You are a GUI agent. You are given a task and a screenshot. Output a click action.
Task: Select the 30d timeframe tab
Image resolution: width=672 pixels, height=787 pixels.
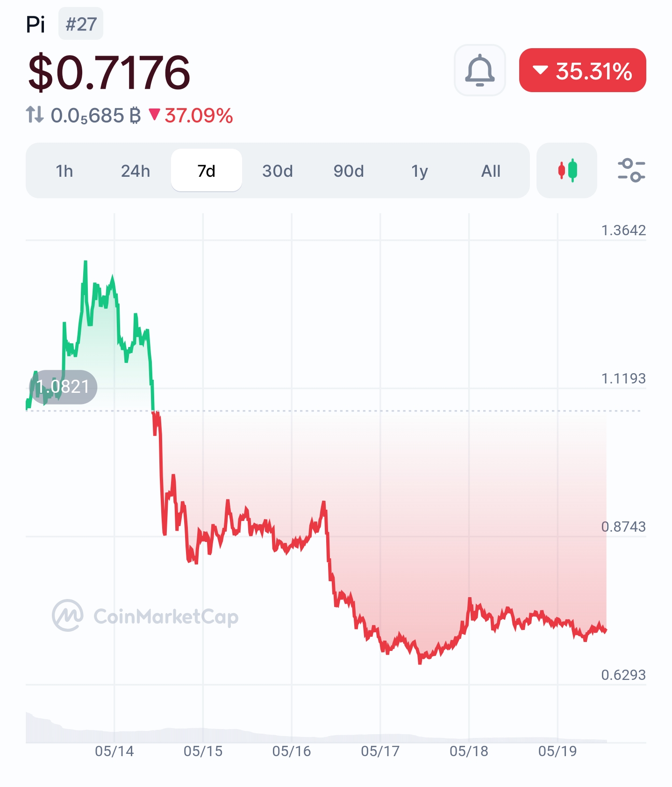(278, 171)
